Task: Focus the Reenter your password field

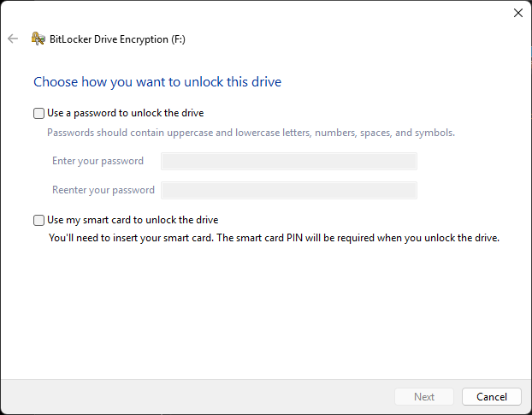Action: coord(289,190)
